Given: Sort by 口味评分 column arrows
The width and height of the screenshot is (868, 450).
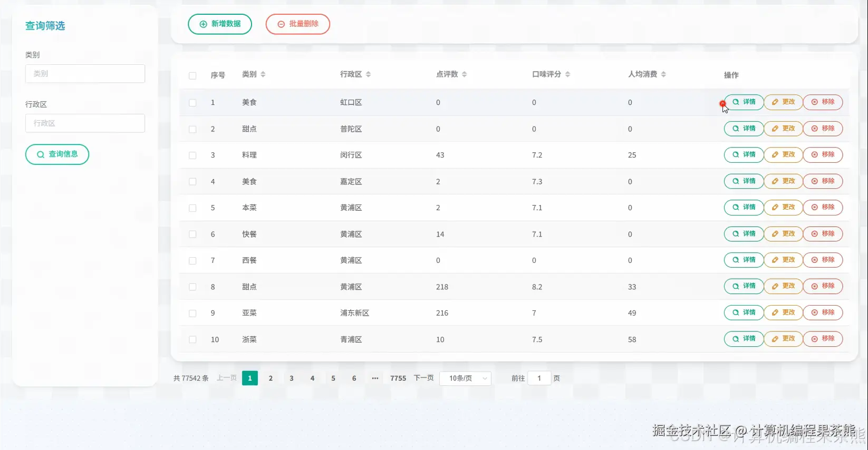Looking at the screenshot, I should tap(567, 74).
